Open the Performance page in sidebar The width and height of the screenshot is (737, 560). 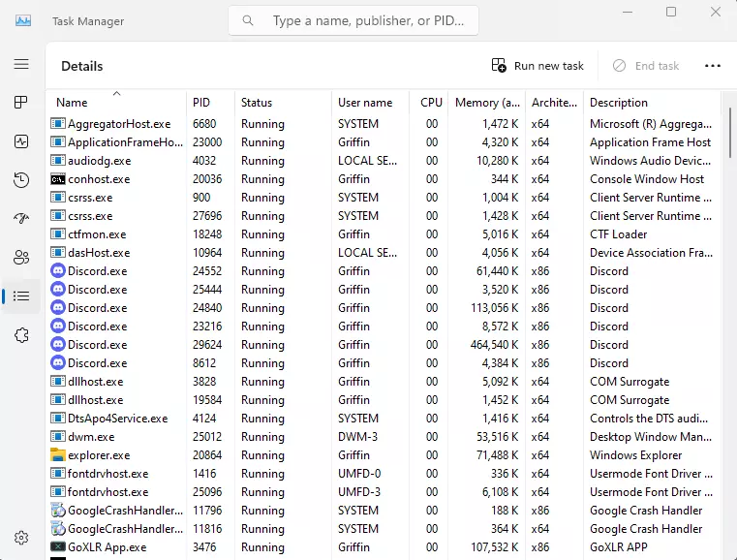21,141
